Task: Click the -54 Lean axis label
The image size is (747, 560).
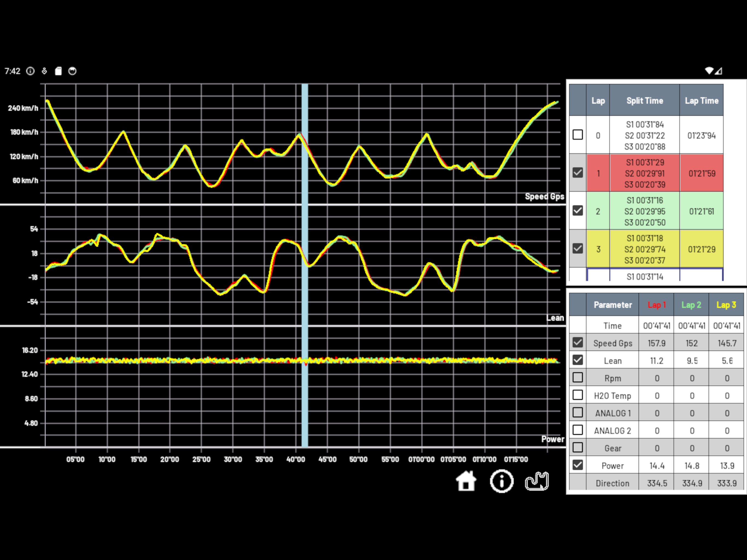Action: 33,302
